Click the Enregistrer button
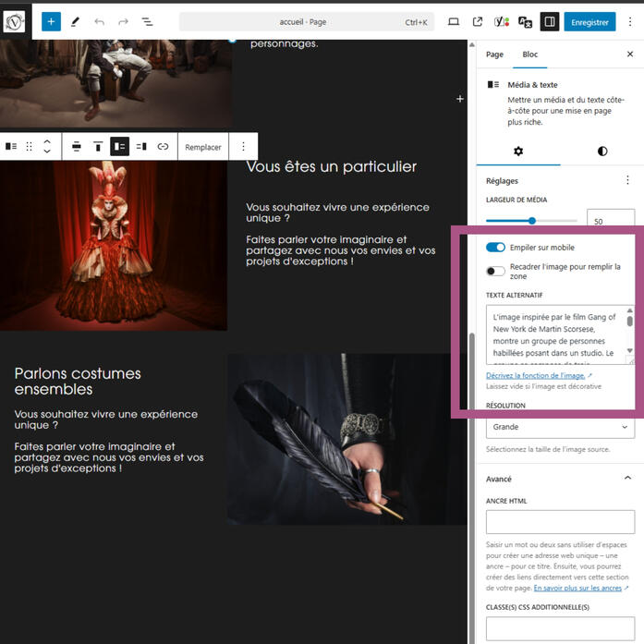The image size is (644, 644). point(589,21)
